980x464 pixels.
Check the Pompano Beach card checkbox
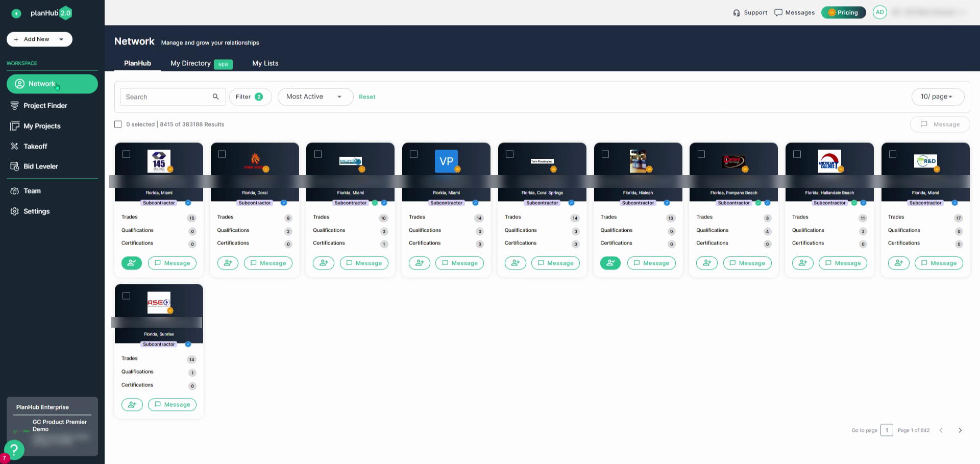(701, 154)
